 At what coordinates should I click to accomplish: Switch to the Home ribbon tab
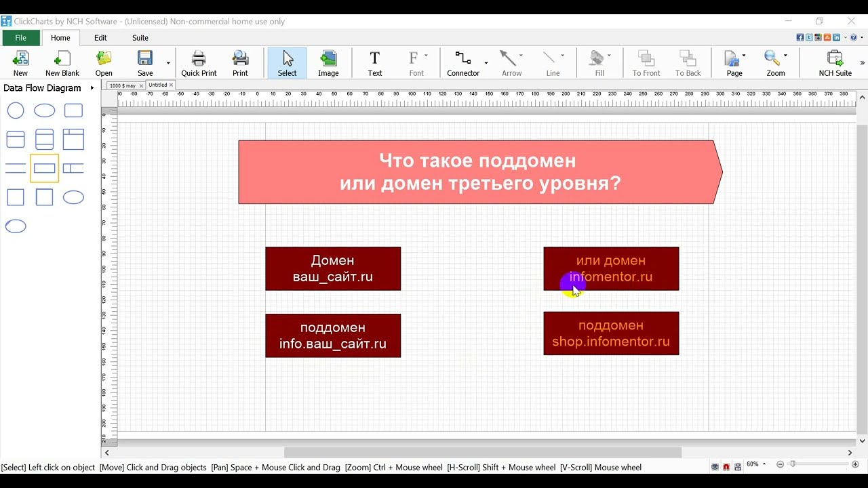tap(60, 38)
